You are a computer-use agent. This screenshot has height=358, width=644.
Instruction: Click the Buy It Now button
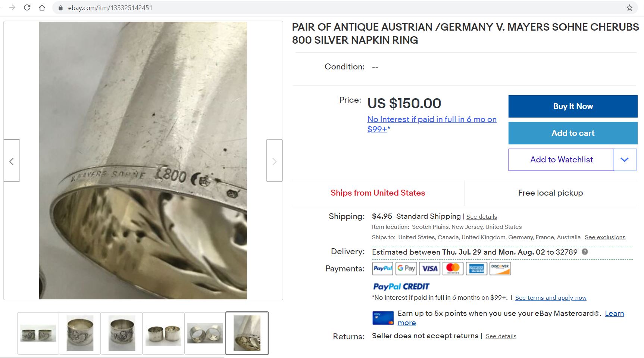click(573, 106)
